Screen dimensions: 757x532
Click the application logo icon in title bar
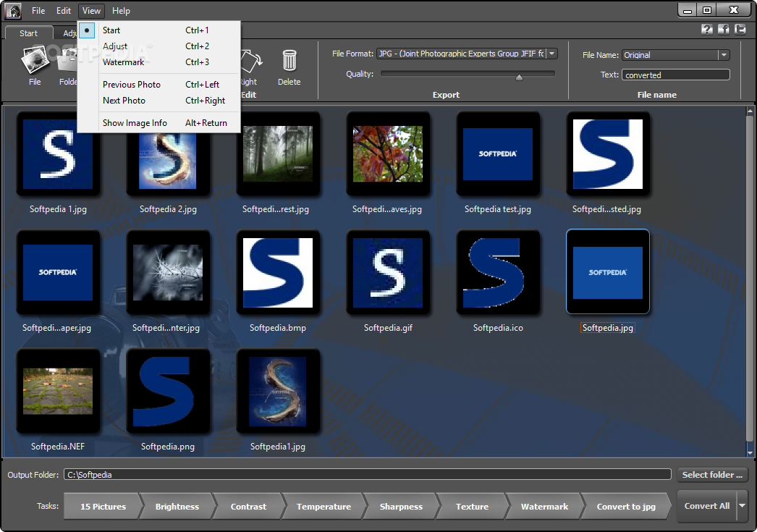coord(12,11)
